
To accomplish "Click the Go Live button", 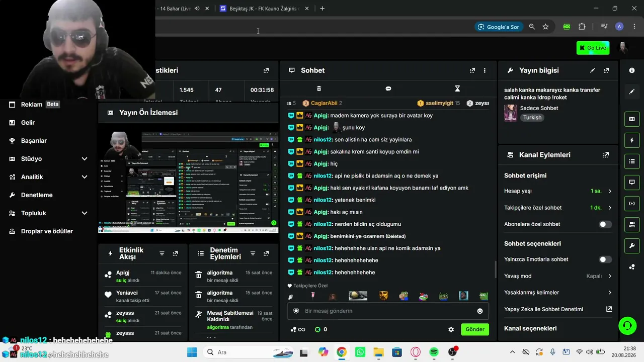I will [x=593, y=48].
